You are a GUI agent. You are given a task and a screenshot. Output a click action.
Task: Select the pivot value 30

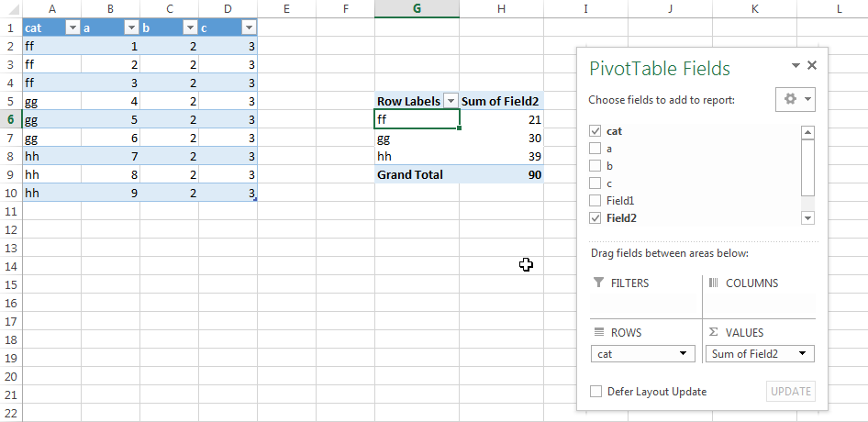[x=502, y=138]
